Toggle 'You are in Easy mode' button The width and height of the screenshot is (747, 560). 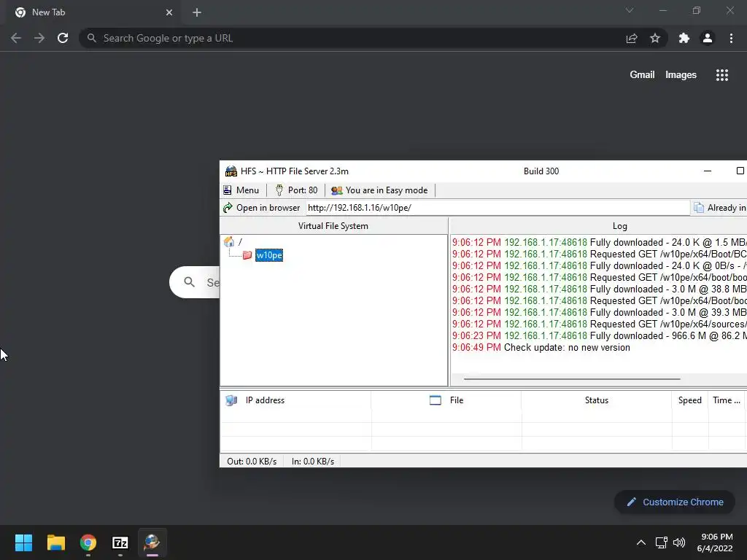pos(379,190)
